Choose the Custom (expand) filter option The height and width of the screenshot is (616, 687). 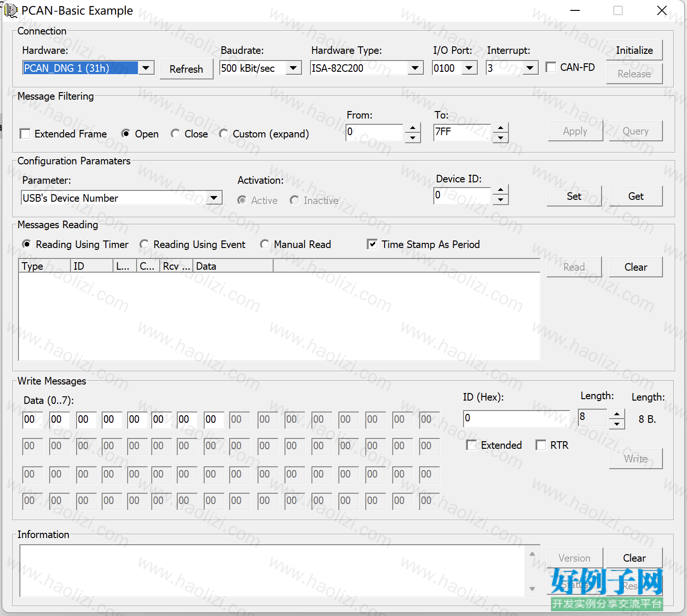[223, 134]
